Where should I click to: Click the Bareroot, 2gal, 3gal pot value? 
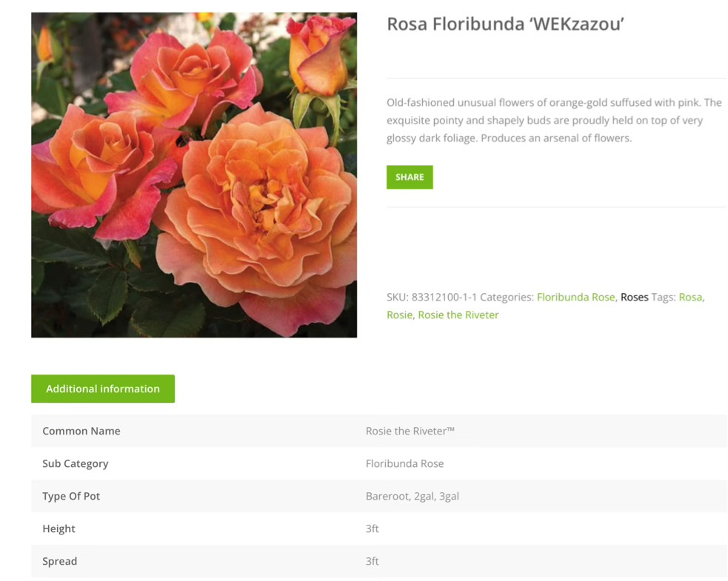click(x=412, y=496)
